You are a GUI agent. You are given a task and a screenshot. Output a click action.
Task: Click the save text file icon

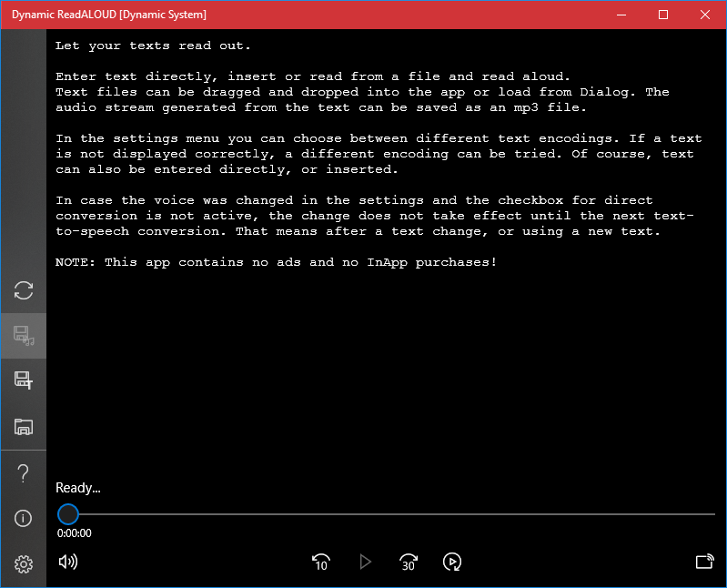[23, 380]
